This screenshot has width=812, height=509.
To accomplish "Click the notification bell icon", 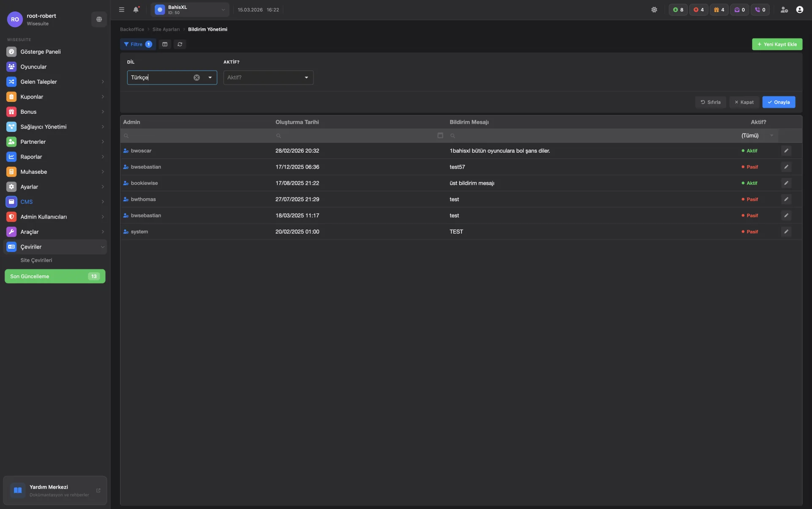I will pos(136,10).
